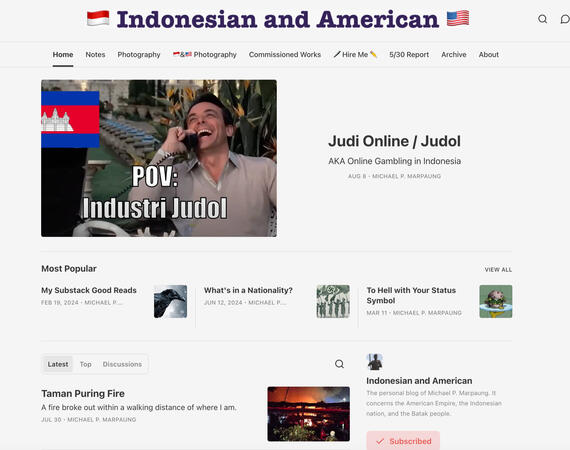Screen dimensions: 570x450
Task: Switch to the Top posts filter
Action: 85,364
